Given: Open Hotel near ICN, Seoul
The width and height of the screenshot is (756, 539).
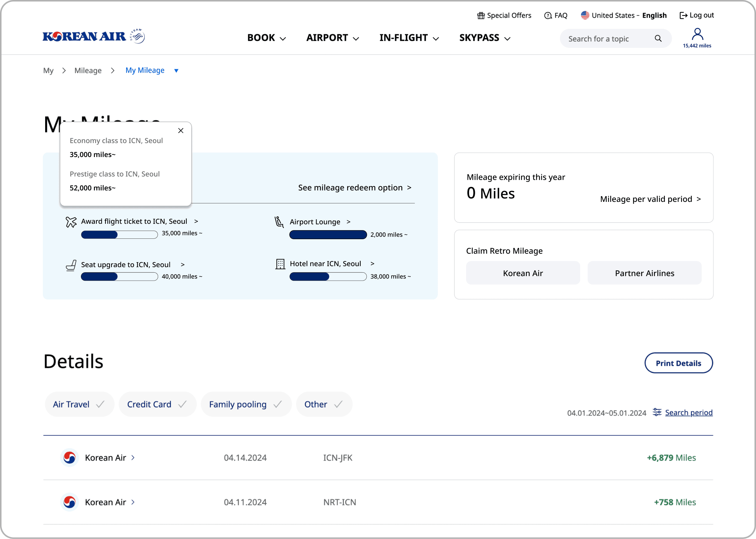Looking at the screenshot, I should [x=332, y=264].
